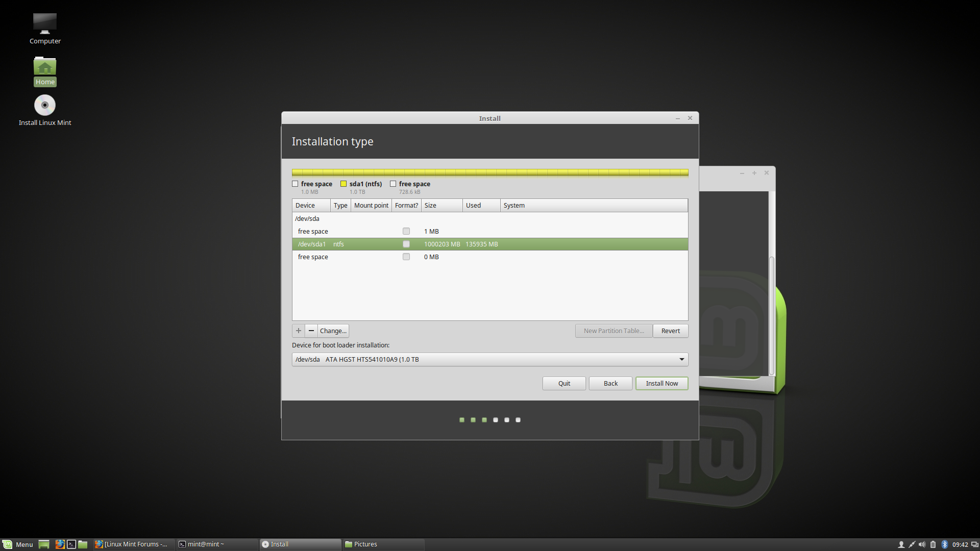Screen dimensions: 980x551
Task: Click the yellow sda1 partition usage bar
Action: (x=490, y=173)
